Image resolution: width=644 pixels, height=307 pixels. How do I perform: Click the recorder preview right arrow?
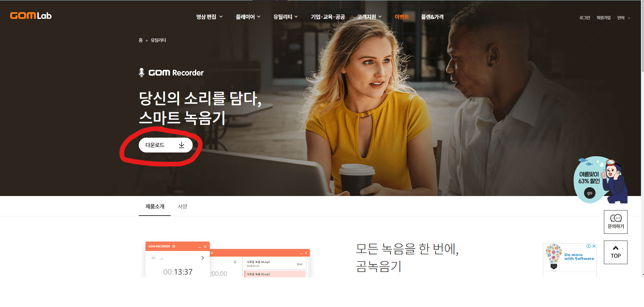(202, 258)
